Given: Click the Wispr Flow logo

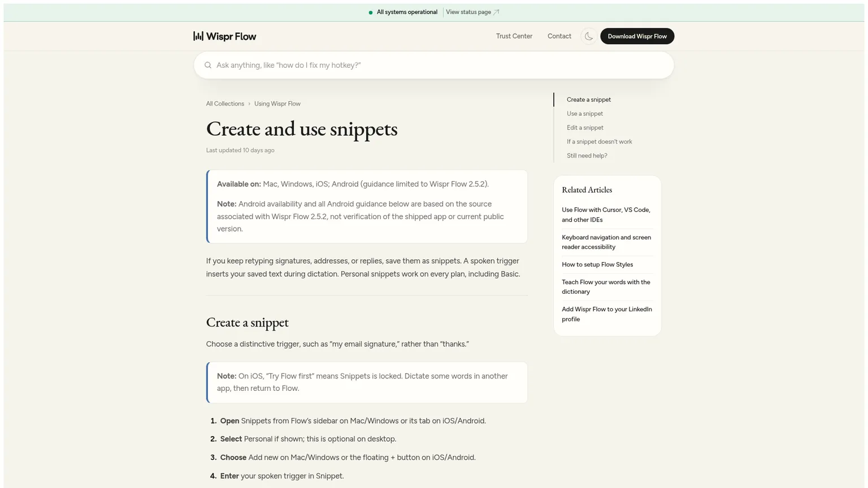Looking at the screenshot, I should coord(224,36).
